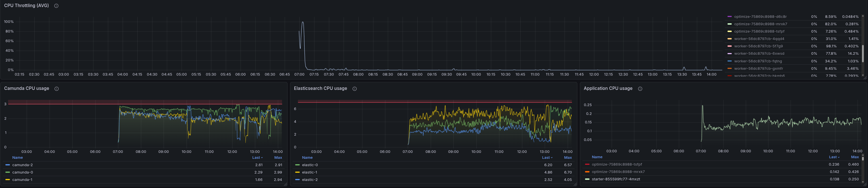Click the CPU Throttling legend scrollbar thumb
Viewport: 868px width, 188px height.
[863, 53]
